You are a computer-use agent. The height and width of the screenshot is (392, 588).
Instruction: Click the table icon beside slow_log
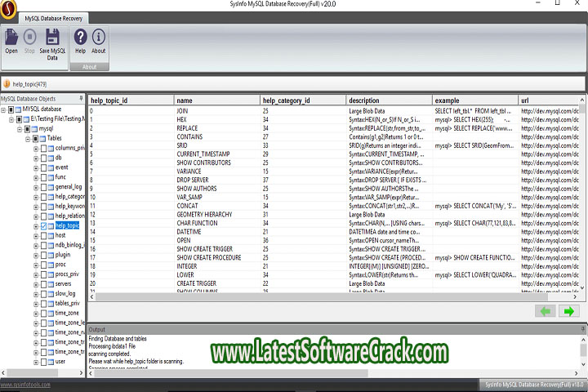coord(51,294)
